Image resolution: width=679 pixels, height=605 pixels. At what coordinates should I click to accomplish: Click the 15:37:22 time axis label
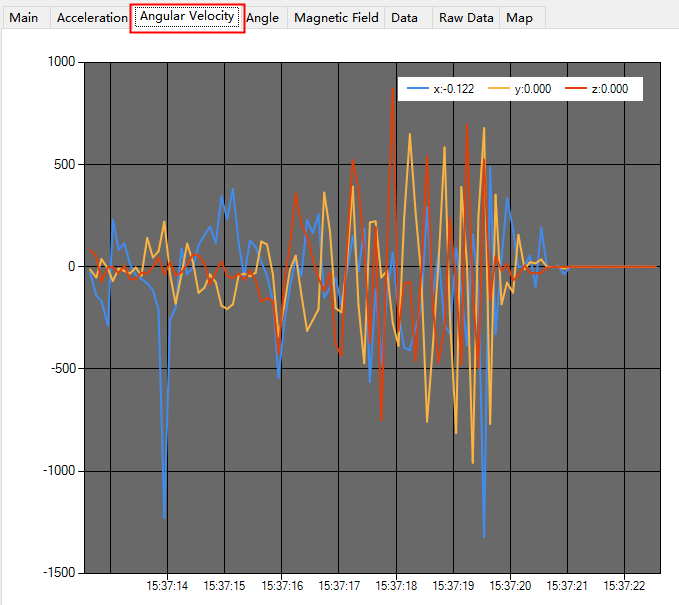coord(624,586)
